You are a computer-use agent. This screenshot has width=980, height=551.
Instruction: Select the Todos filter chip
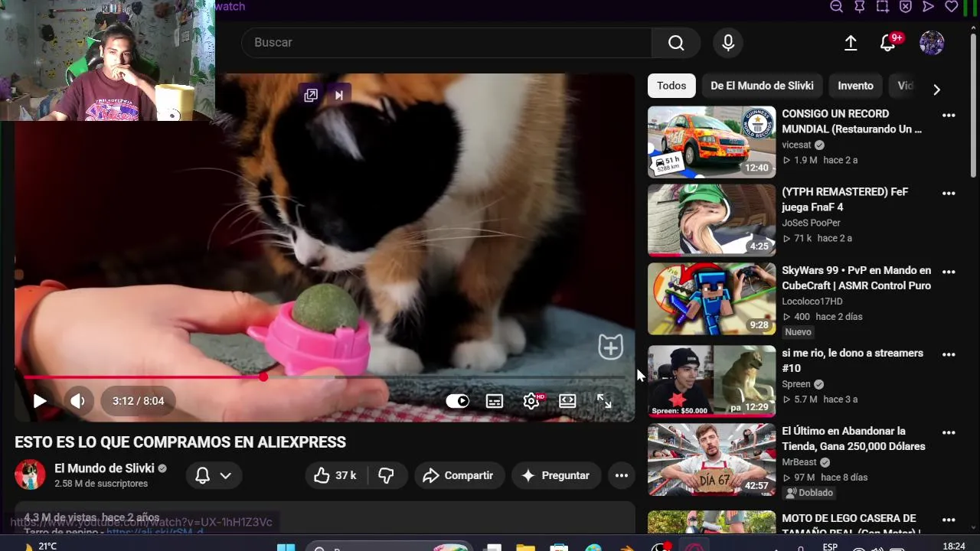coord(671,86)
